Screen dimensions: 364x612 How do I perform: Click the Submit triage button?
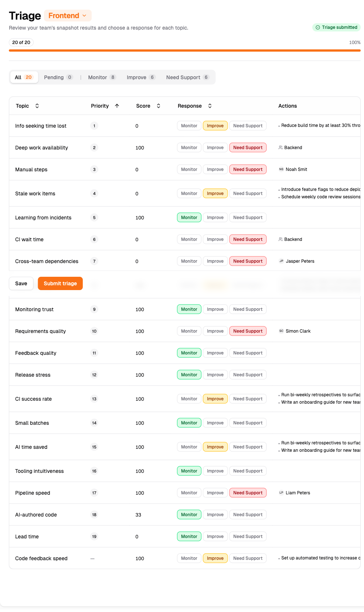(60, 283)
